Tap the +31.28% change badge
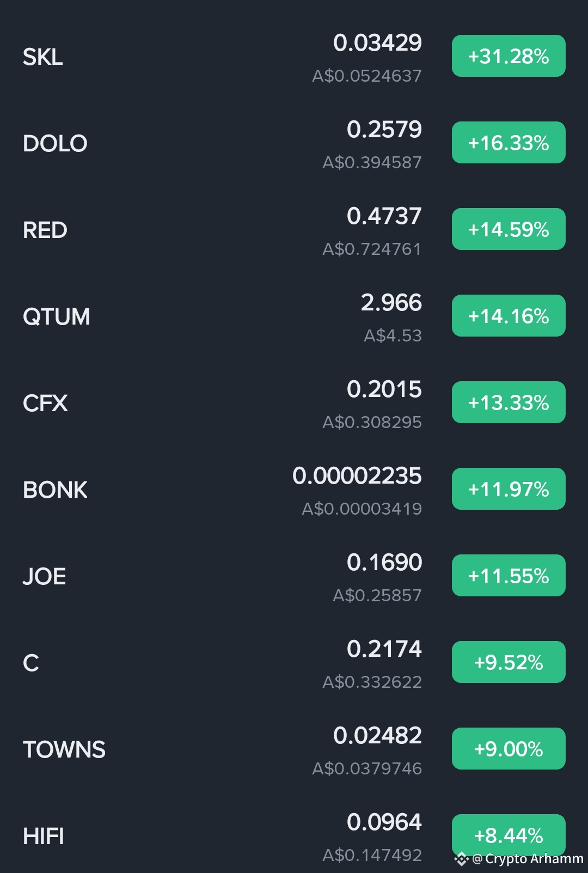This screenshot has width=588, height=873. 509,56
